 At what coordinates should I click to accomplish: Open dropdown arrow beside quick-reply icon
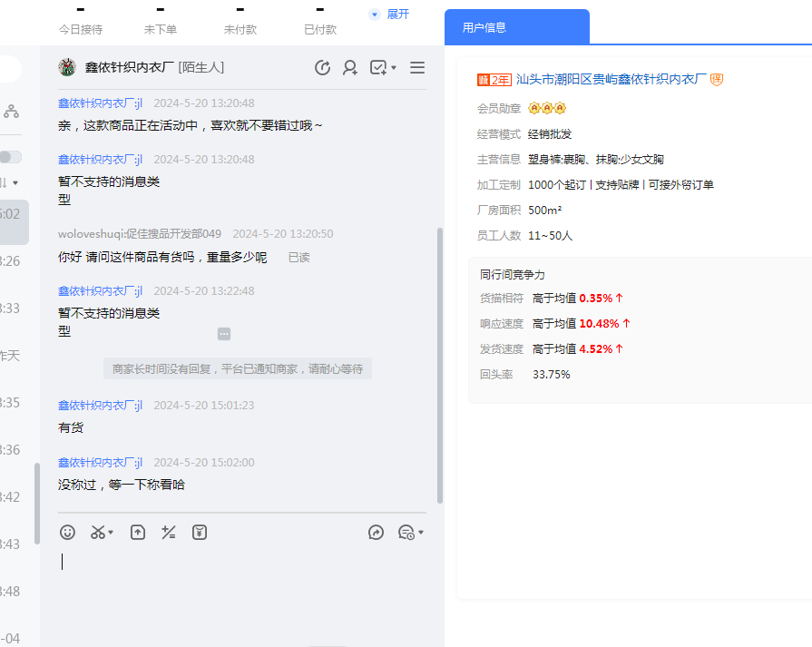pyautogui.click(x=421, y=533)
